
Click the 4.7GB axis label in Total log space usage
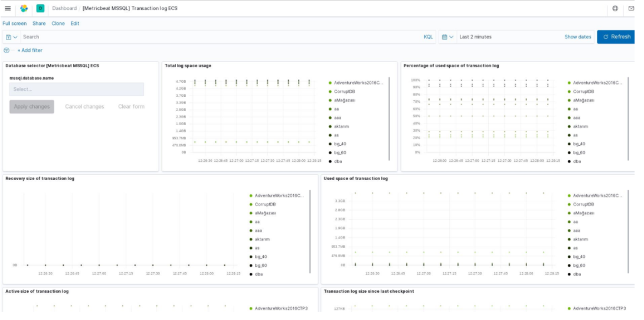[181, 81]
